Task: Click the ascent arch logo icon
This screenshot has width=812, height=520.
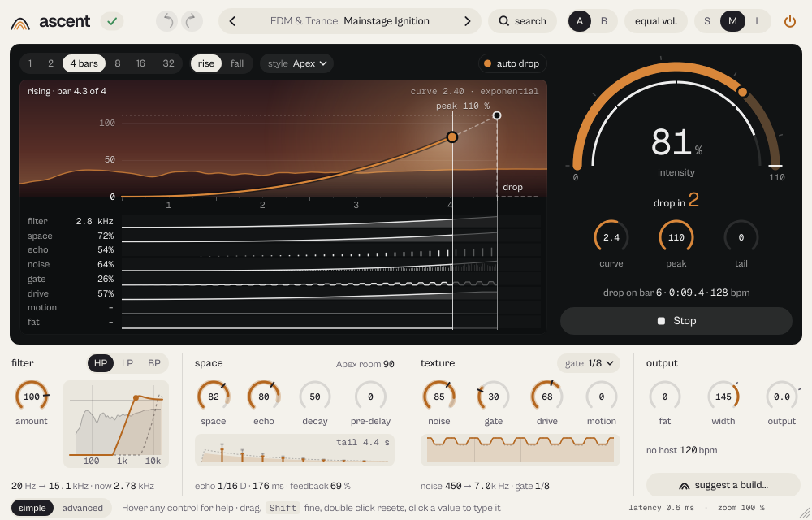Action: click(x=20, y=22)
